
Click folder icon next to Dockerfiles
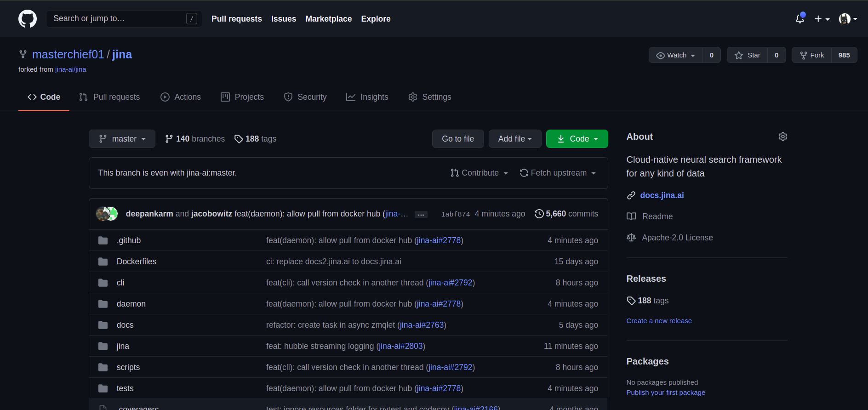(103, 262)
